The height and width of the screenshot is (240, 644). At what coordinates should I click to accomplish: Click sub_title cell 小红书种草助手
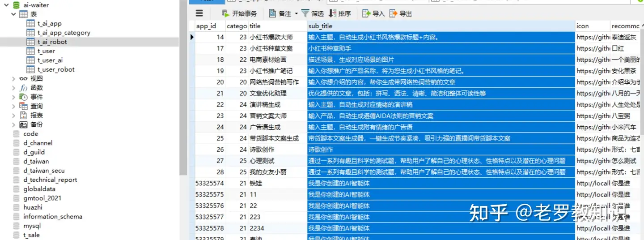point(441,48)
